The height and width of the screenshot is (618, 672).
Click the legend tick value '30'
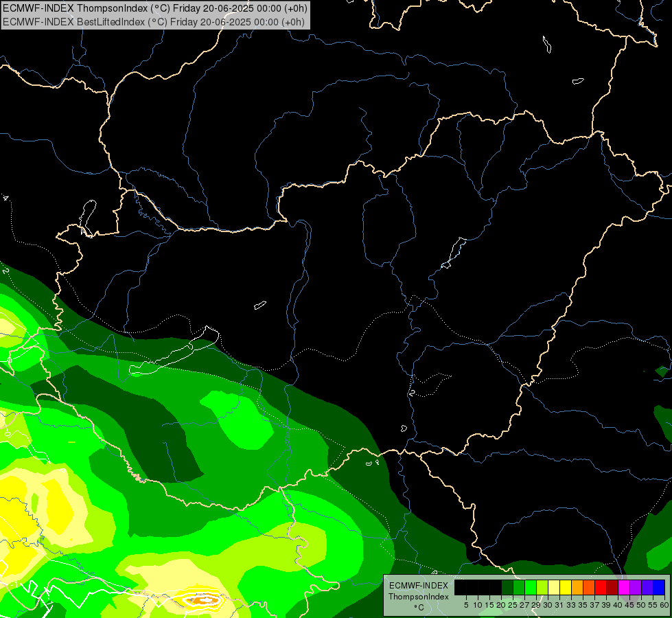pos(548,605)
